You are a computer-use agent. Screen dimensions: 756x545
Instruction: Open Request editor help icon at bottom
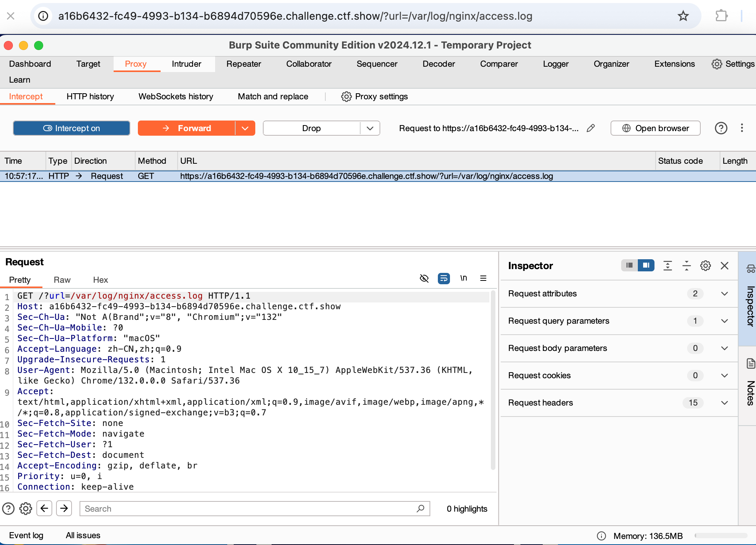[x=8, y=509]
